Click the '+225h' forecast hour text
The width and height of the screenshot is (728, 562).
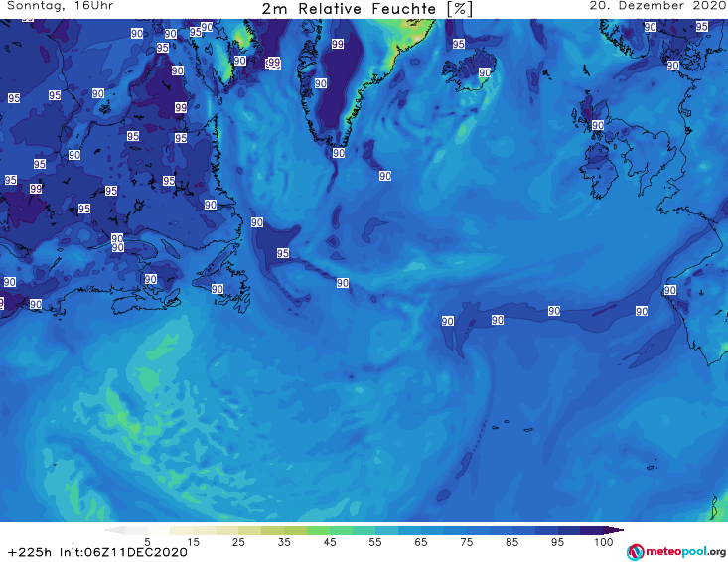pyautogui.click(x=30, y=552)
